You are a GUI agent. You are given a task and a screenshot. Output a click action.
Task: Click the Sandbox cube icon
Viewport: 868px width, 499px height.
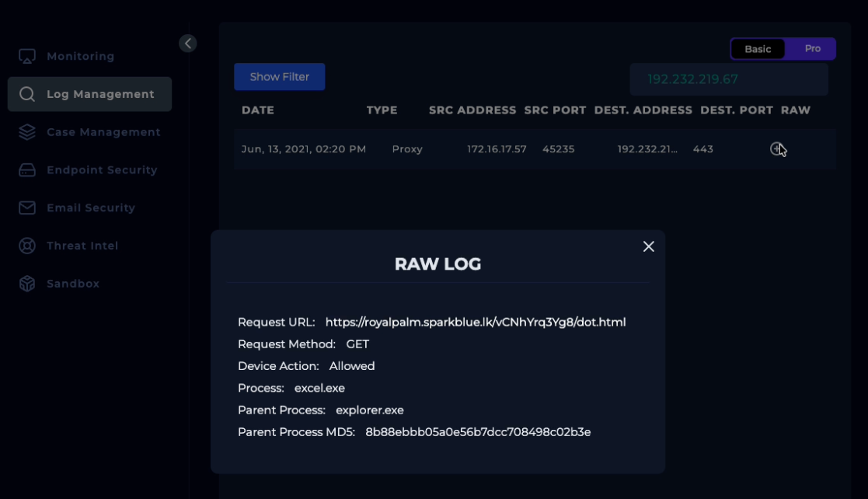[x=27, y=284]
